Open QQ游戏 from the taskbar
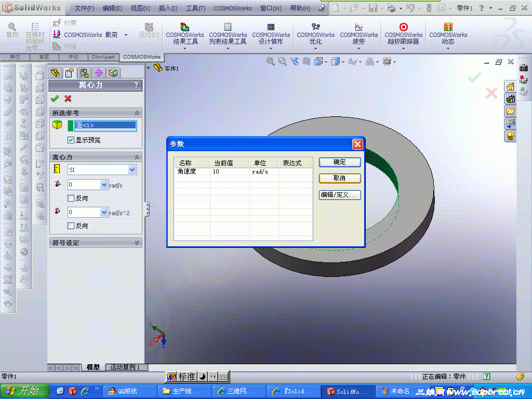 point(129,391)
